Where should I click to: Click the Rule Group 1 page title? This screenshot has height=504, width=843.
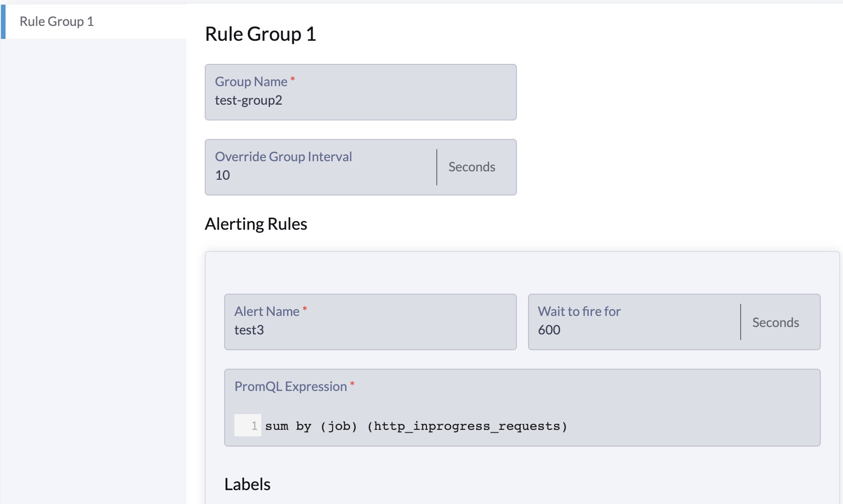point(260,33)
